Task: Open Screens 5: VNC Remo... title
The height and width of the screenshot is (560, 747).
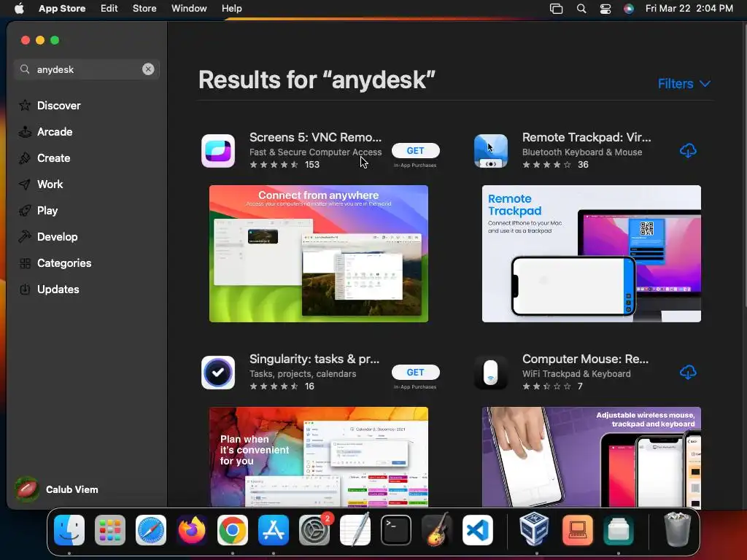Action: (x=315, y=137)
